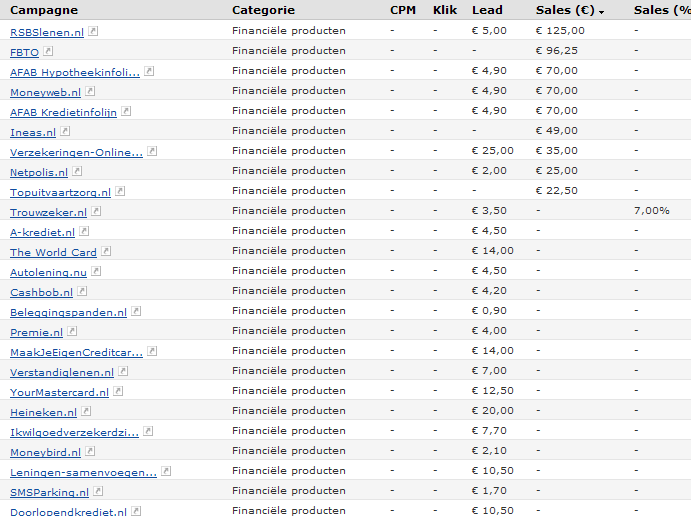
Task: Open external icon next to YourMastercard.nl
Action: 118,391
